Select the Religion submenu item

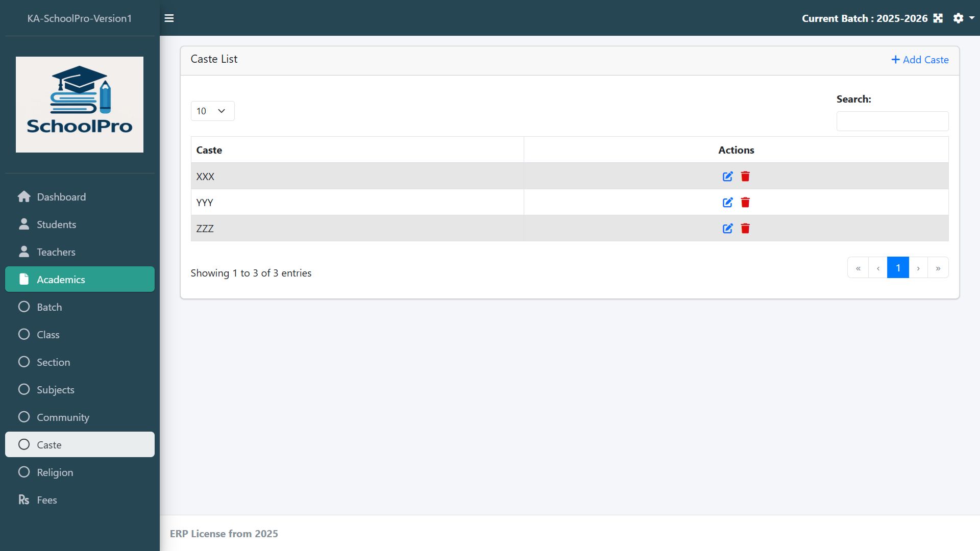click(x=55, y=472)
